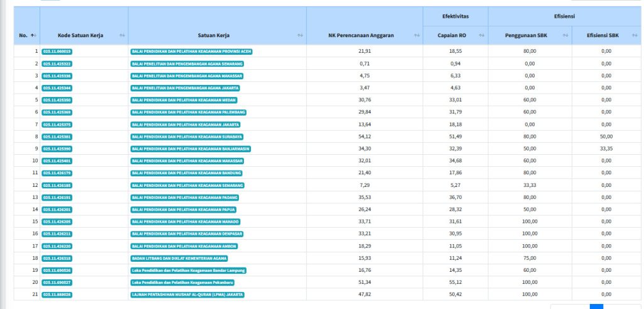Image resolution: width=644 pixels, height=309 pixels.
Task: Click sort icon for Kode Satuan Kerja
Action: pyautogui.click(x=122, y=35)
